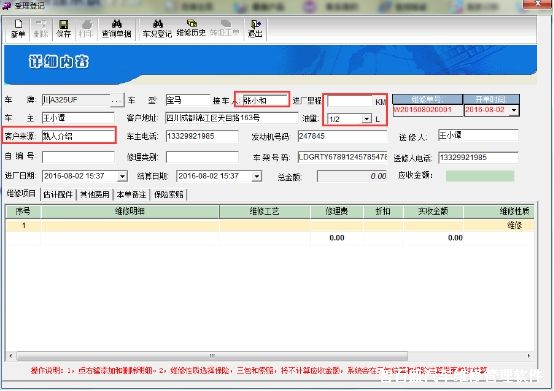This screenshot has width=554, height=391.
Task: Click the 总金额 field showing 0.00
Action: click(352, 176)
